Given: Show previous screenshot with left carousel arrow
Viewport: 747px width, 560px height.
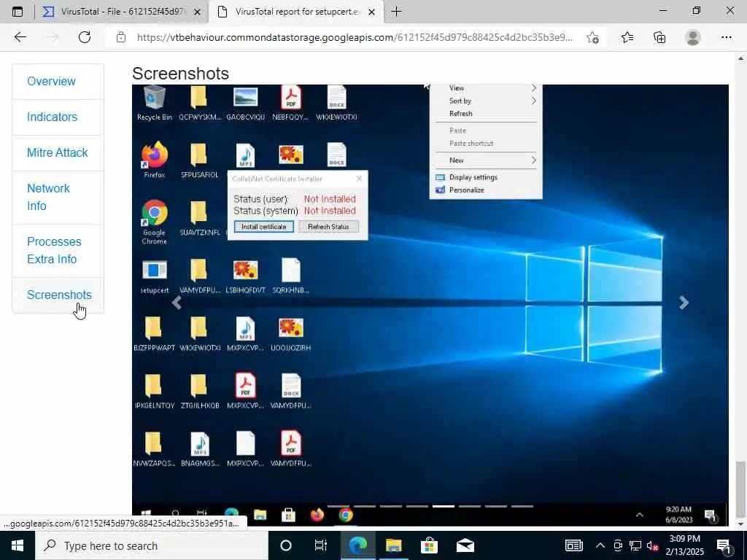Looking at the screenshot, I should click(x=177, y=303).
